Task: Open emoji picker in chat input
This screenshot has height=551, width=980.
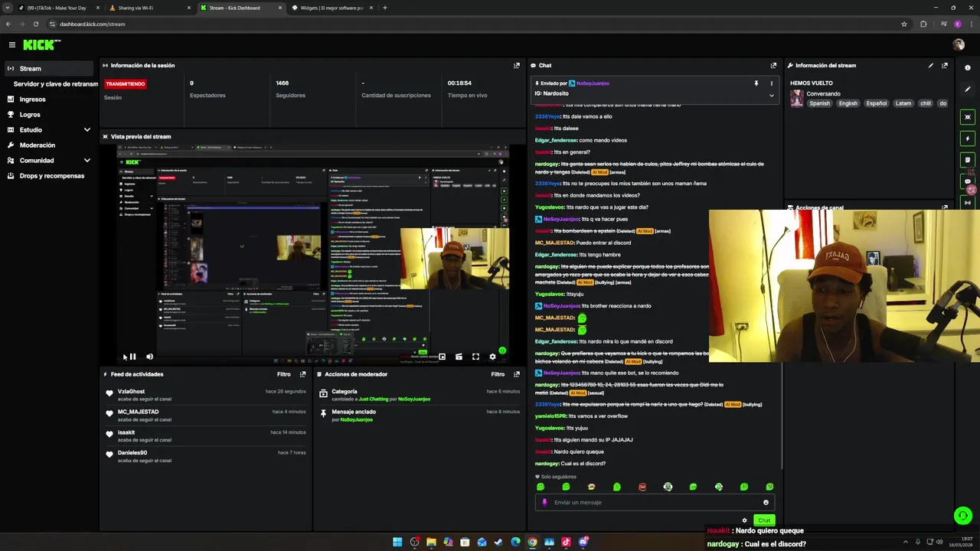Action: [x=766, y=503]
